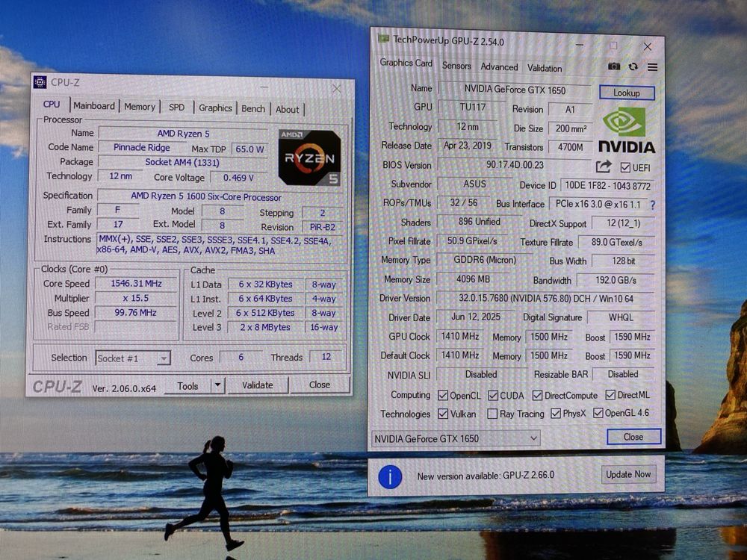Toggle the OpenGL 4.6 checkbox
The height and width of the screenshot is (560, 747).
click(x=598, y=413)
